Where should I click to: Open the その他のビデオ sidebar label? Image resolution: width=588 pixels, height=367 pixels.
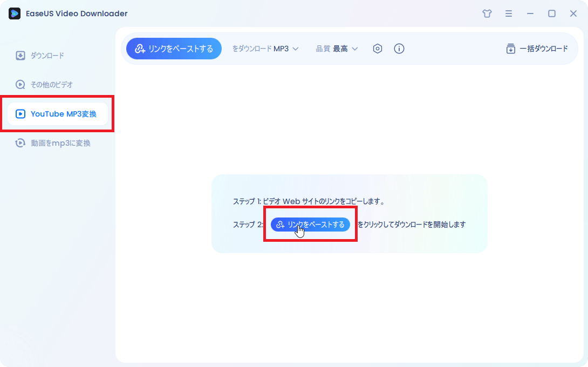pyautogui.click(x=51, y=85)
